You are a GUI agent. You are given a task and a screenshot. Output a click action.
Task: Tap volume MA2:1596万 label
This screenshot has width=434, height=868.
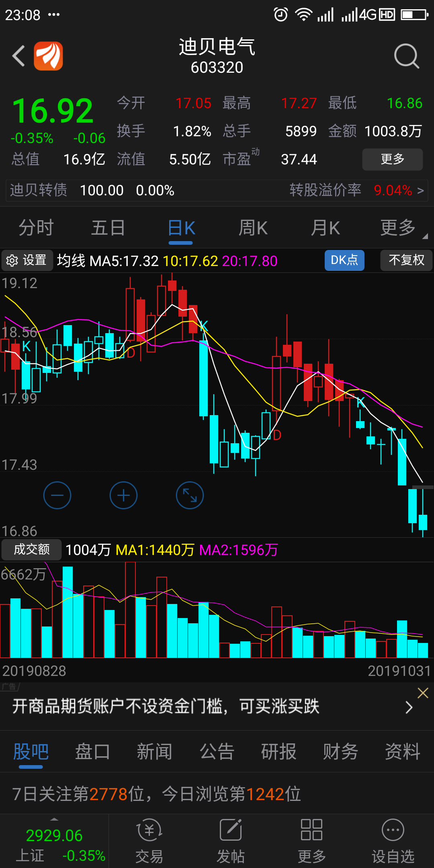tap(239, 550)
